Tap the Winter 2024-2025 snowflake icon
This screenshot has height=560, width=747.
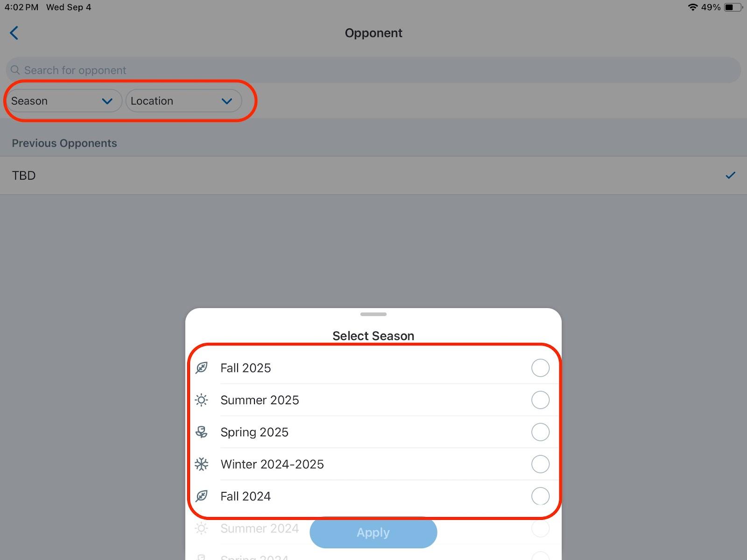202,464
